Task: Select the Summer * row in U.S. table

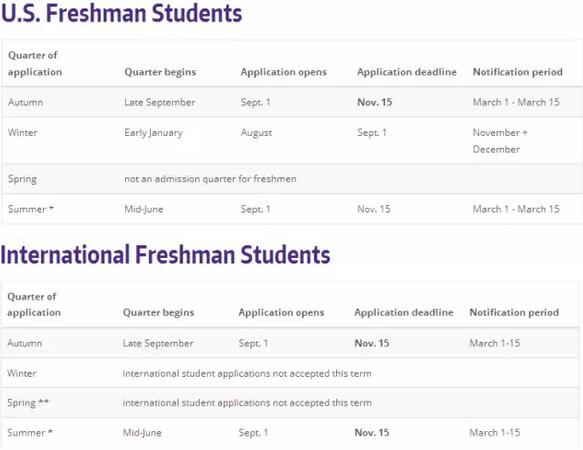Action: 292,209
